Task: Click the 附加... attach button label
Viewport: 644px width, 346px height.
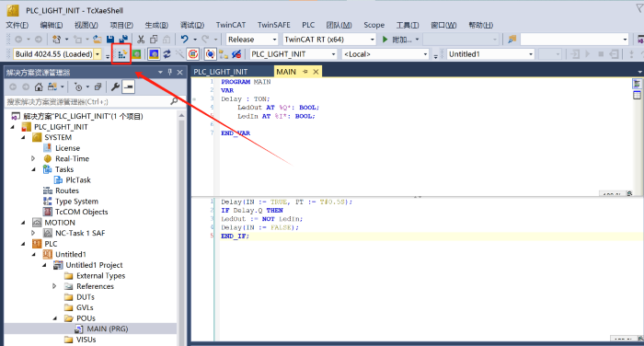Action: pos(402,40)
